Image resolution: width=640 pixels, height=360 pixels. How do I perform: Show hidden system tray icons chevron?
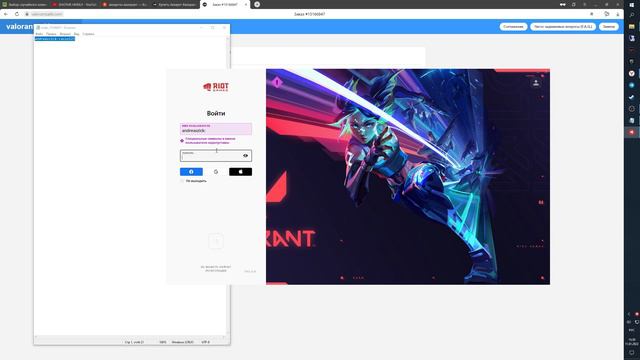pos(629,314)
